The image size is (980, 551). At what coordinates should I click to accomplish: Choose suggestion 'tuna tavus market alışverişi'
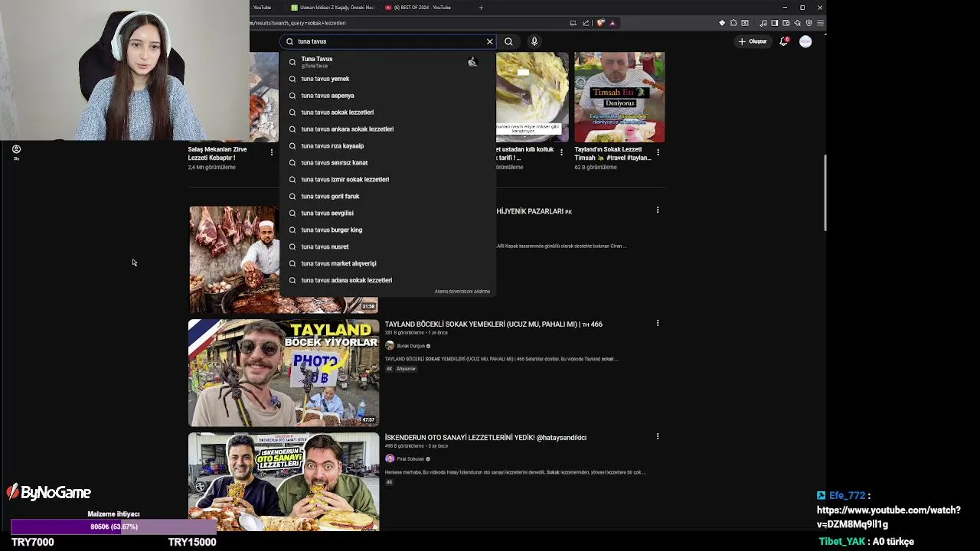(x=387, y=264)
